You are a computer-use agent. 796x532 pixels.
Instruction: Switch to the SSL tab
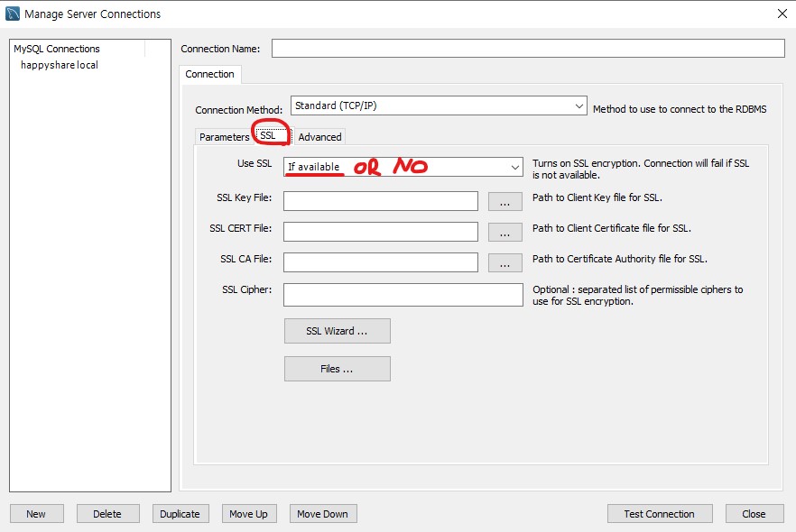click(x=267, y=135)
